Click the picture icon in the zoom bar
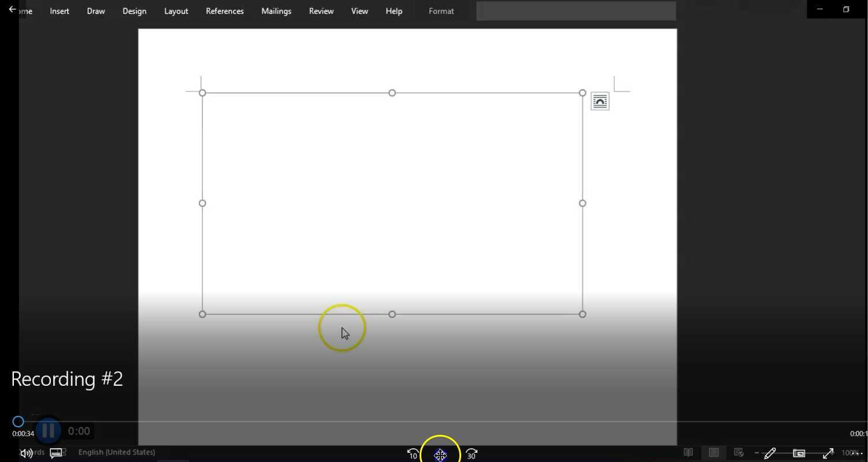868x462 pixels. click(x=799, y=453)
